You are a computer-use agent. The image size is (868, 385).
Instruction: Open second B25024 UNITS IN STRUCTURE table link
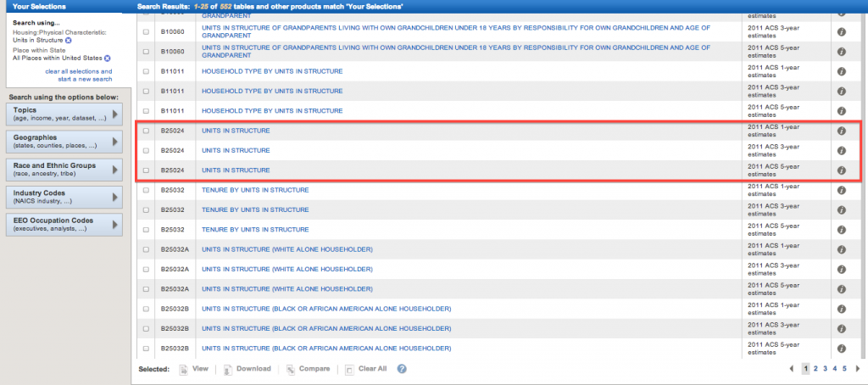tap(236, 151)
